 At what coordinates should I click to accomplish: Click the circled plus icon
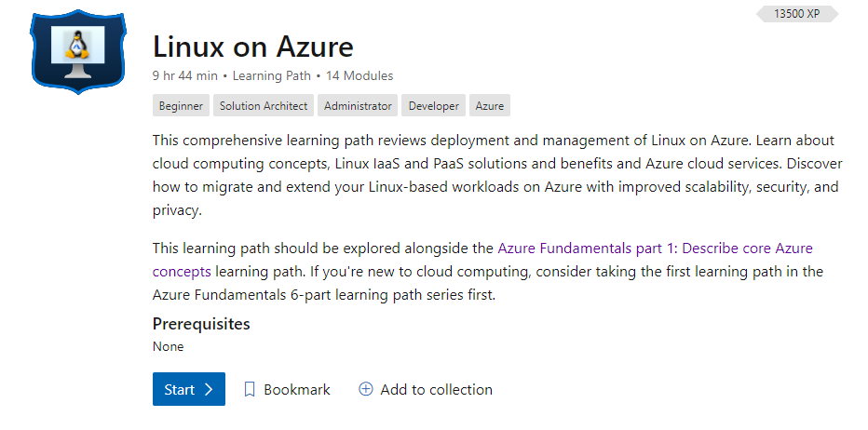click(x=366, y=390)
